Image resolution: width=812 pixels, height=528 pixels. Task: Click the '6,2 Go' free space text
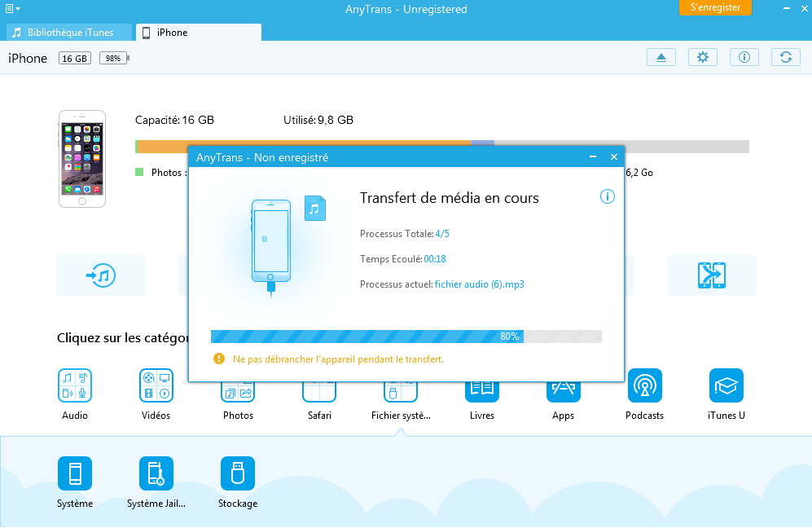coord(639,173)
